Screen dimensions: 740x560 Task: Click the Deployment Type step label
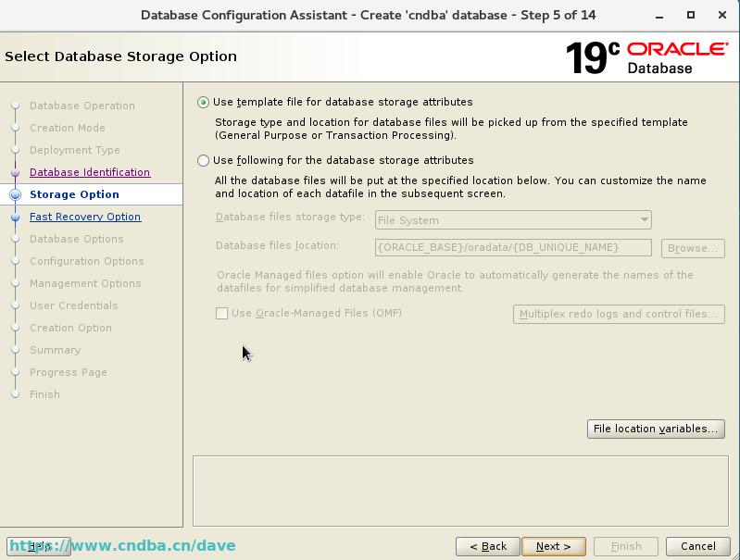pyautogui.click(x=75, y=150)
